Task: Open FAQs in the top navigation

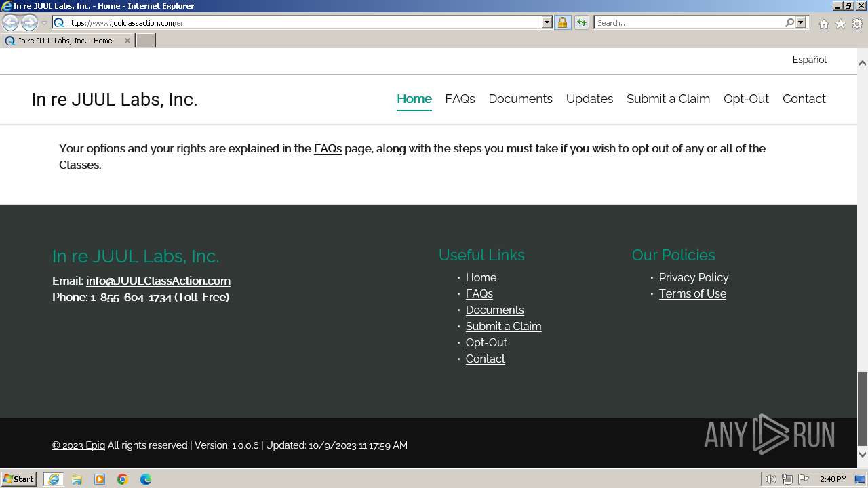Action: (x=460, y=99)
